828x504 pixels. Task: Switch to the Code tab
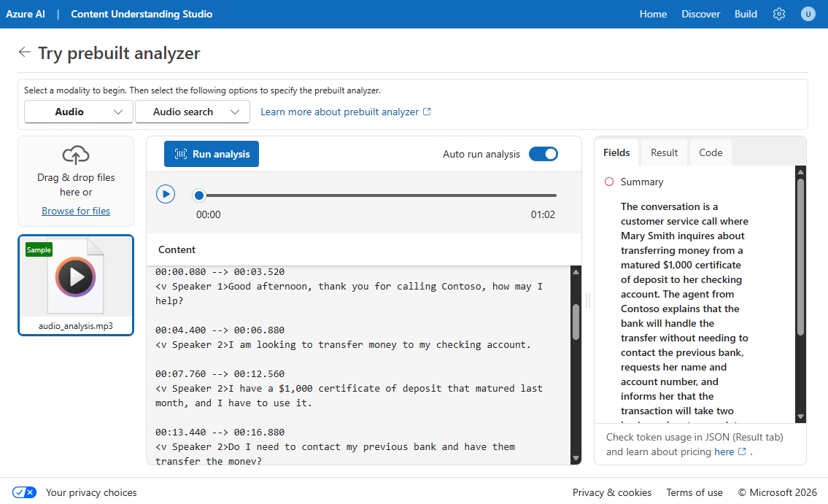[x=711, y=152]
